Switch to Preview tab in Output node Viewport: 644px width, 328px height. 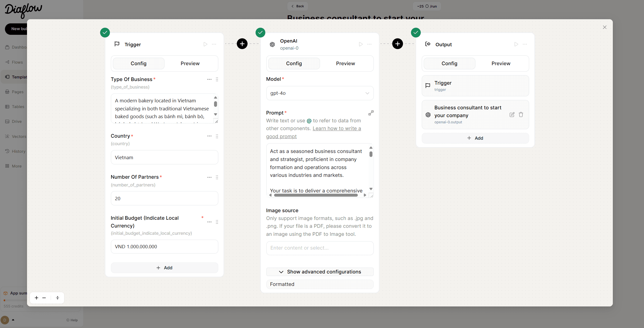[501, 64]
